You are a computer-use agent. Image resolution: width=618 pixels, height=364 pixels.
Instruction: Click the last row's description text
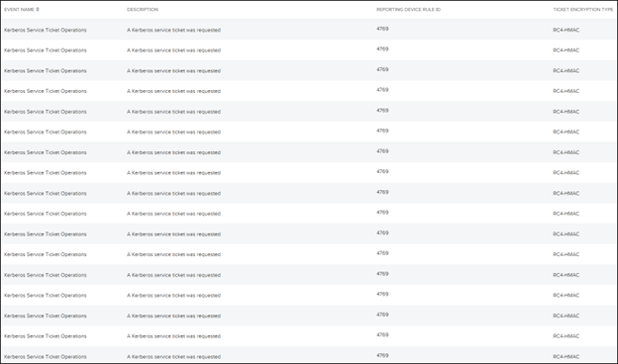174,357
